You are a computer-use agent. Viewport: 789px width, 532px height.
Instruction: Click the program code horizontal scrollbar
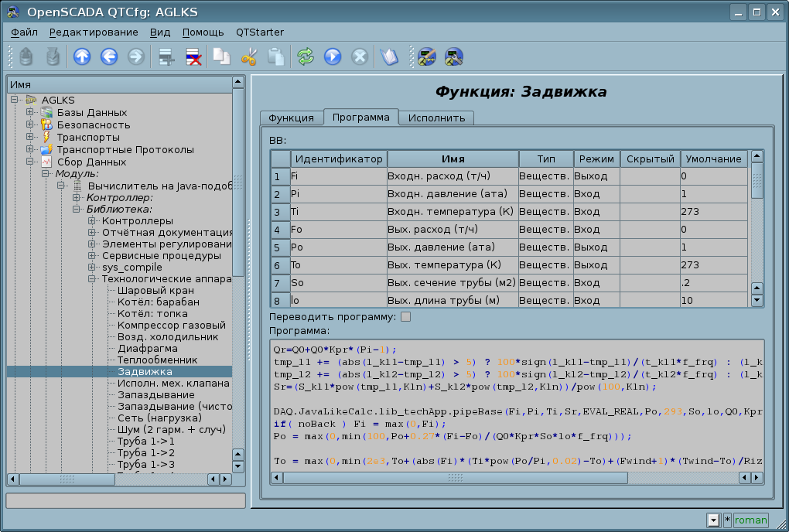tap(456, 478)
